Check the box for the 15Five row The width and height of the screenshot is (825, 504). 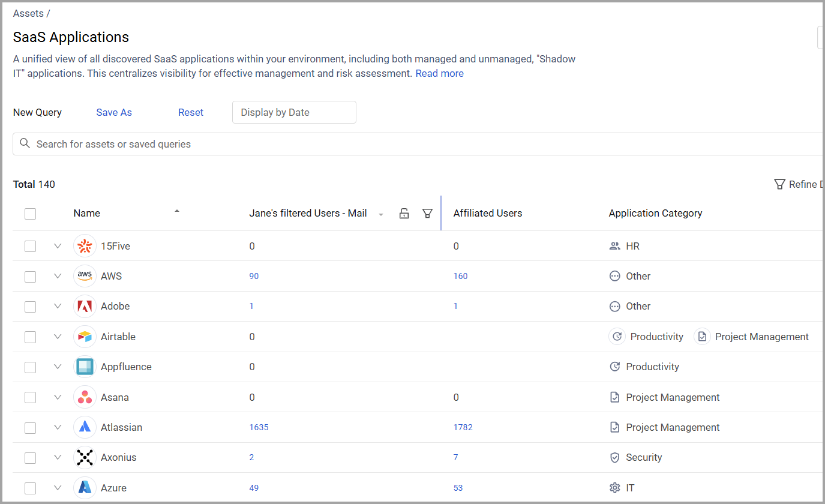(x=31, y=246)
